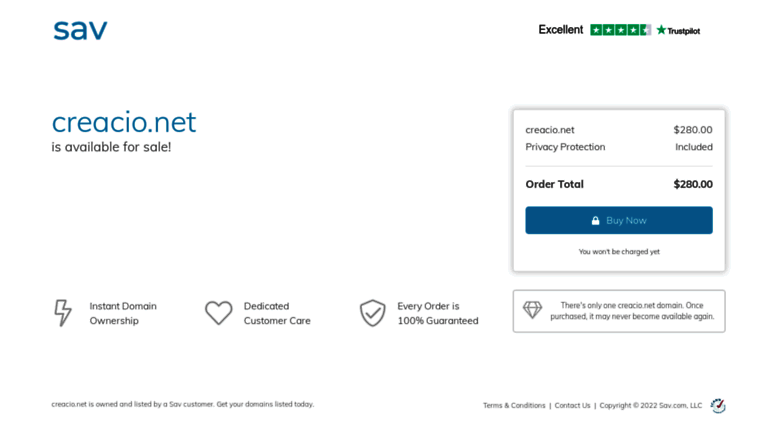Click the creacio.net domain heading
The height and width of the screenshot is (423, 777).
tap(124, 122)
